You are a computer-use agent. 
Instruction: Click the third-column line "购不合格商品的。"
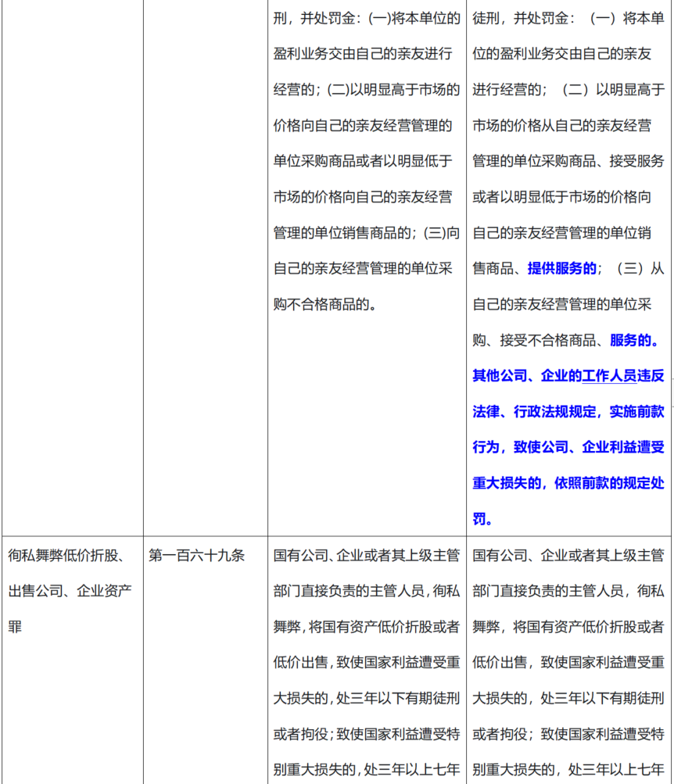pyautogui.click(x=324, y=305)
